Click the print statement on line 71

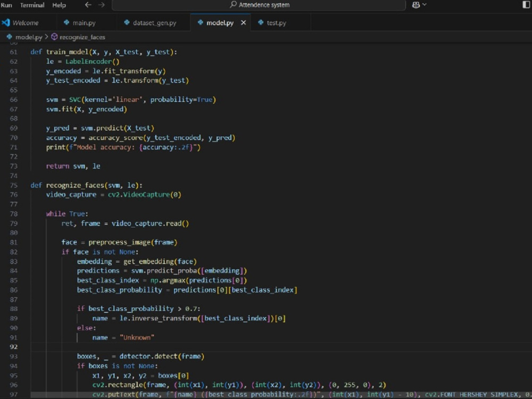123,147
